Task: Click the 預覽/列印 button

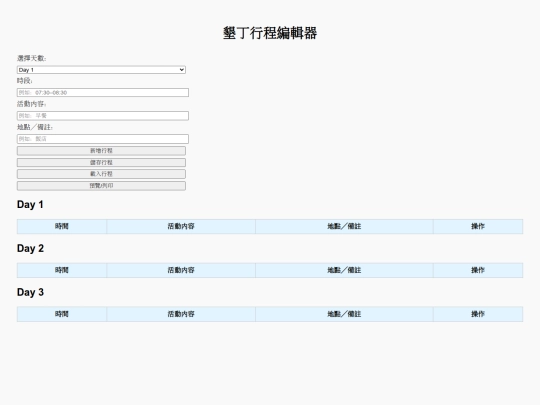Action: 101,186
